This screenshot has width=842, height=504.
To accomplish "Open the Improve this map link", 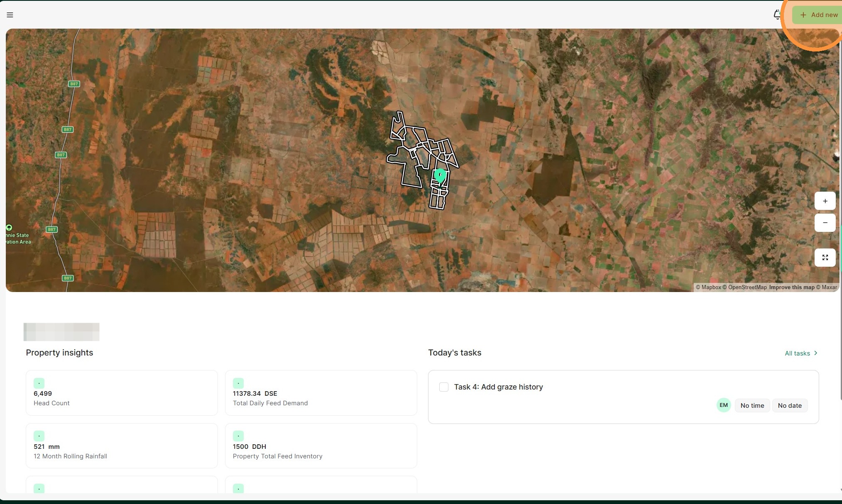I will pos(791,287).
